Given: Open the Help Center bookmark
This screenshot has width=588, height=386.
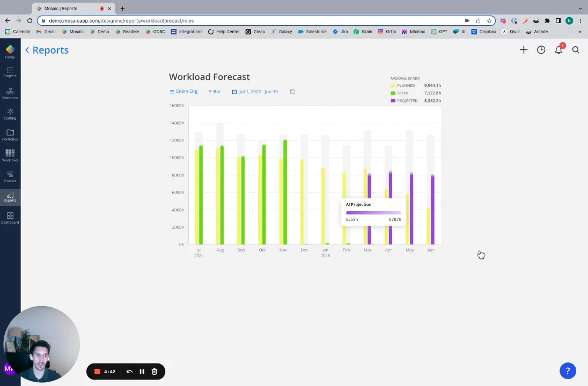Looking at the screenshot, I should 224,32.
